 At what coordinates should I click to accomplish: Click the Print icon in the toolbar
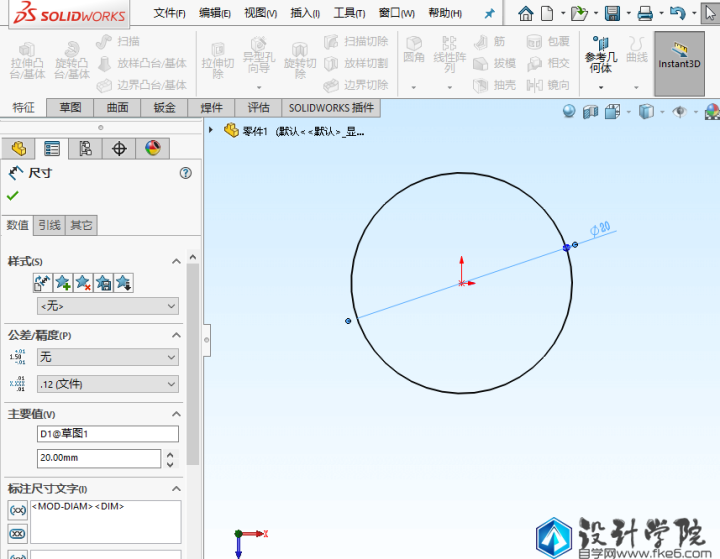point(645,14)
